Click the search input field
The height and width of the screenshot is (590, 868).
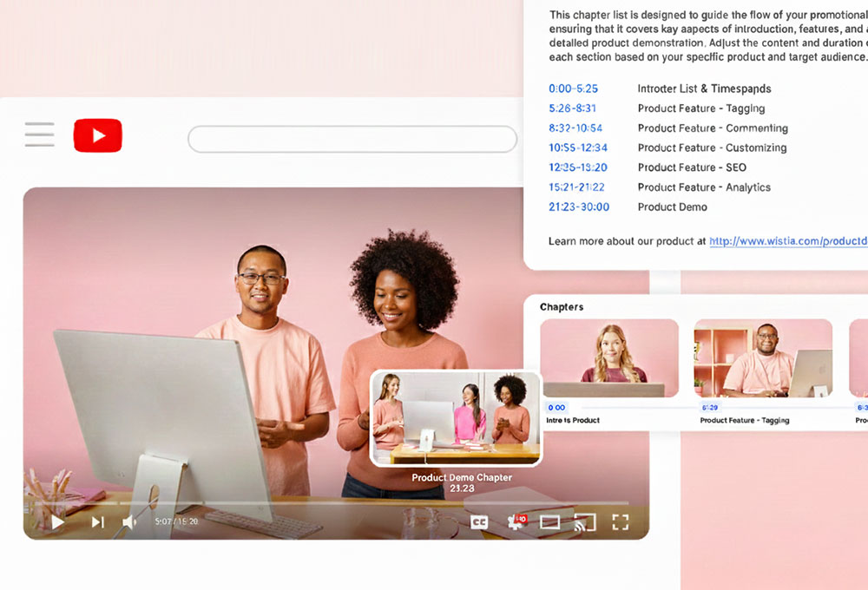coord(352,139)
